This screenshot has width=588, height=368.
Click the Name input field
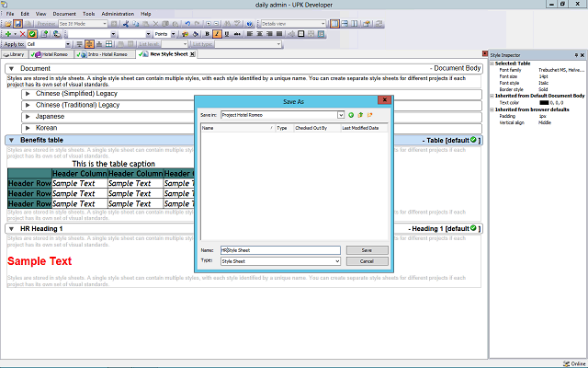[280, 250]
